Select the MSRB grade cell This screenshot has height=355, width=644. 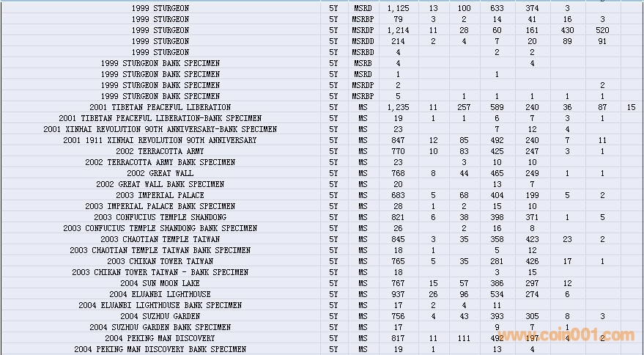coord(362,63)
